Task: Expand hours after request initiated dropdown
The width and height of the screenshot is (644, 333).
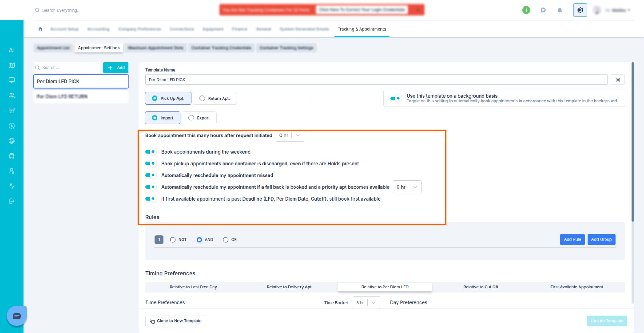Action: coord(290,135)
